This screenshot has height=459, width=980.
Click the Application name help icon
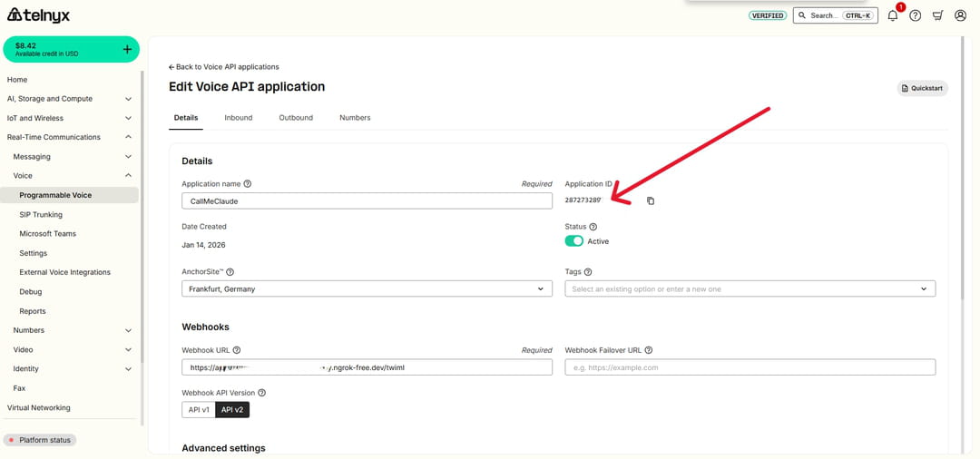coord(248,183)
